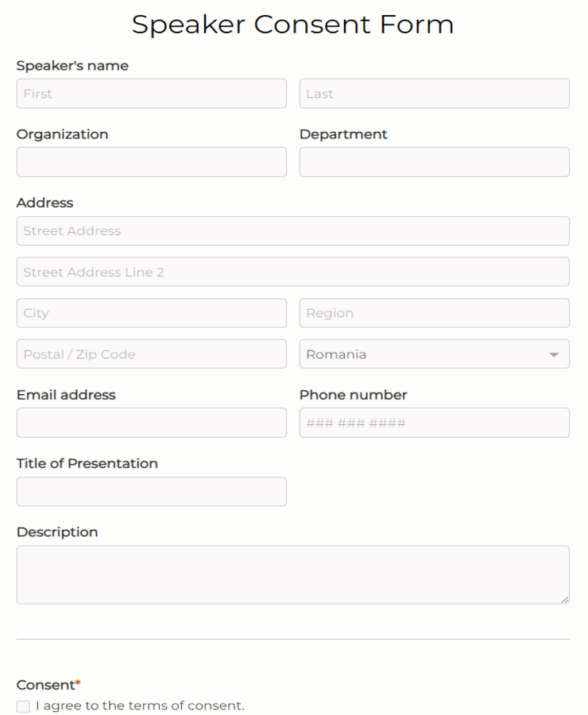Click the Title of Presentation field
The width and height of the screenshot is (588, 715).
pos(151,491)
